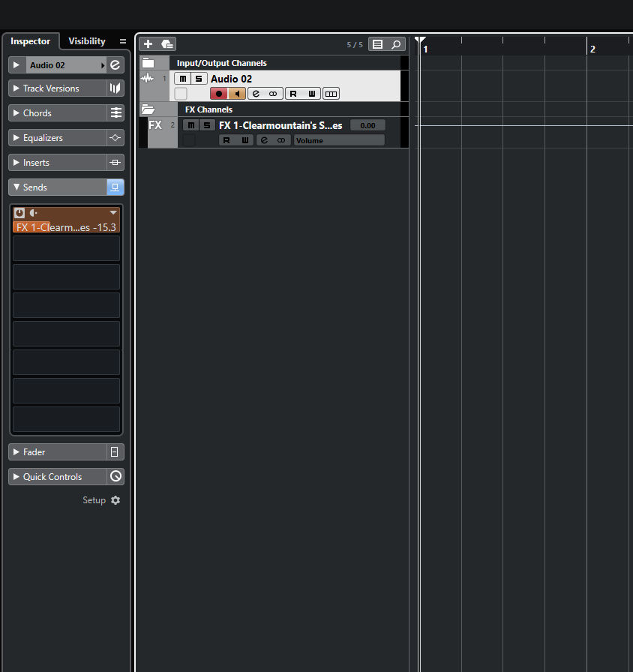Mute the Audio 02 track
Viewport: 633px width, 672px height.
182,79
